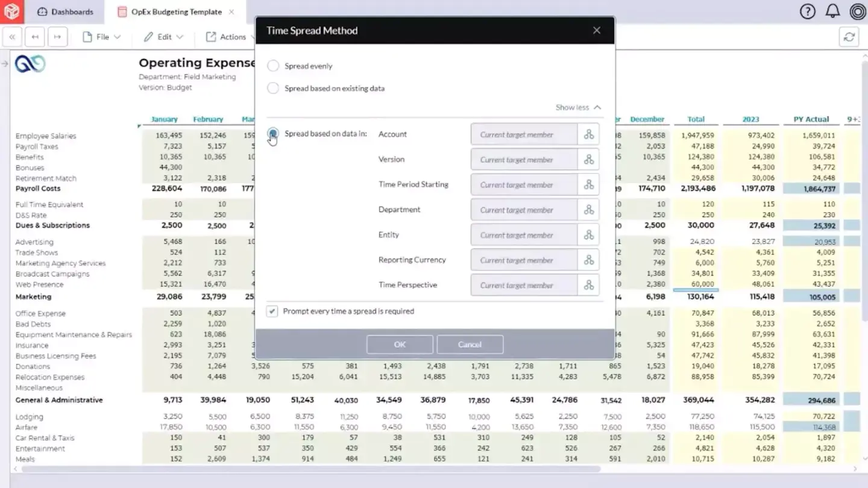The height and width of the screenshot is (488, 868).
Task: Click the app home logo icon
Action: (11, 11)
